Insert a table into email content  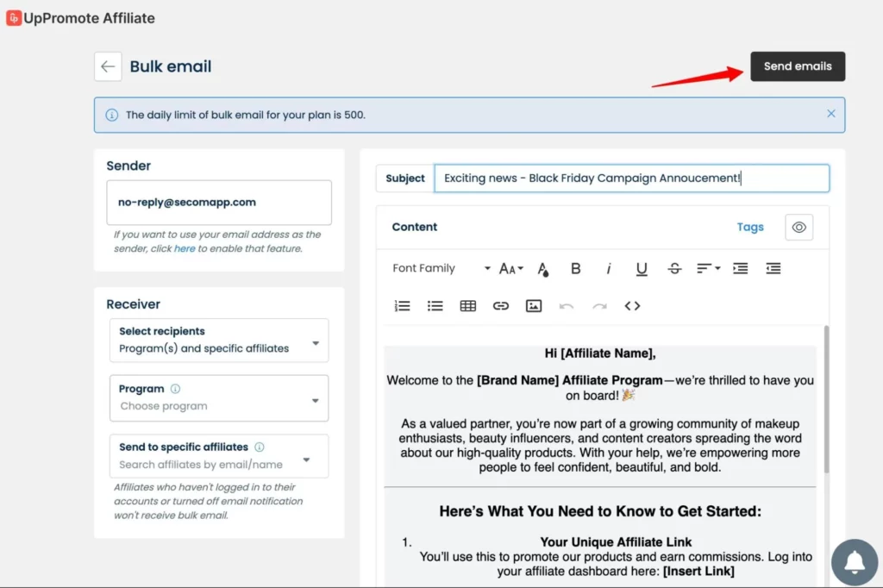pos(468,306)
